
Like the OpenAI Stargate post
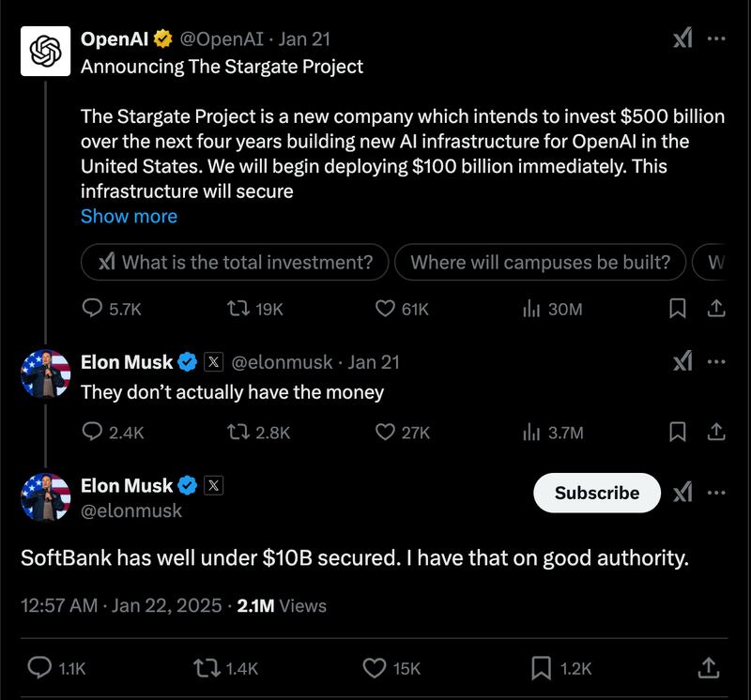[x=385, y=309]
